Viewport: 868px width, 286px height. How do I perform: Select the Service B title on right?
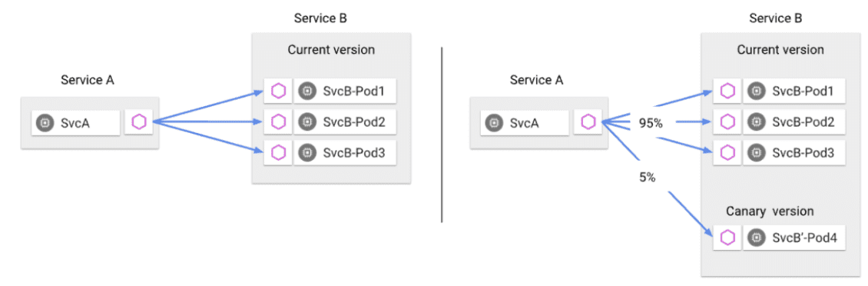tap(775, 18)
